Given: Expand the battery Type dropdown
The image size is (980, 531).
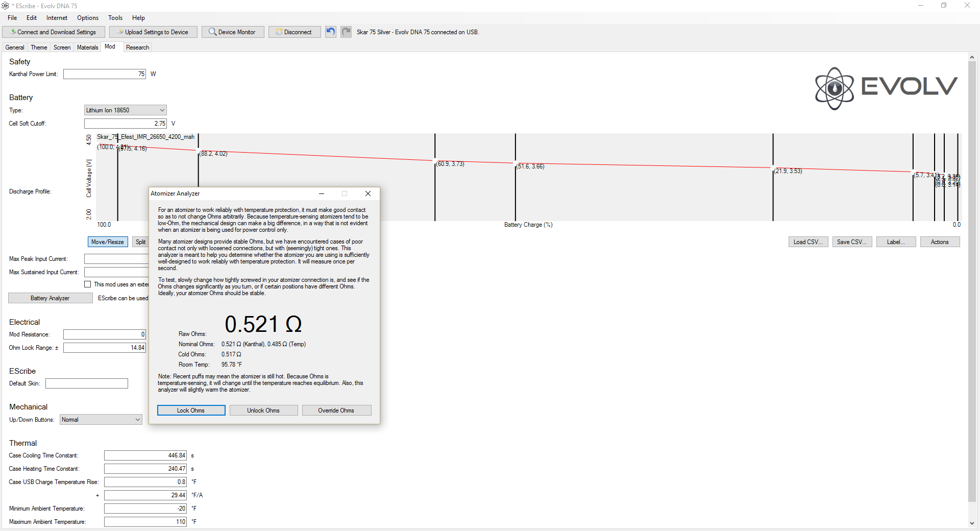Looking at the screenshot, I should tap(162, 110).
